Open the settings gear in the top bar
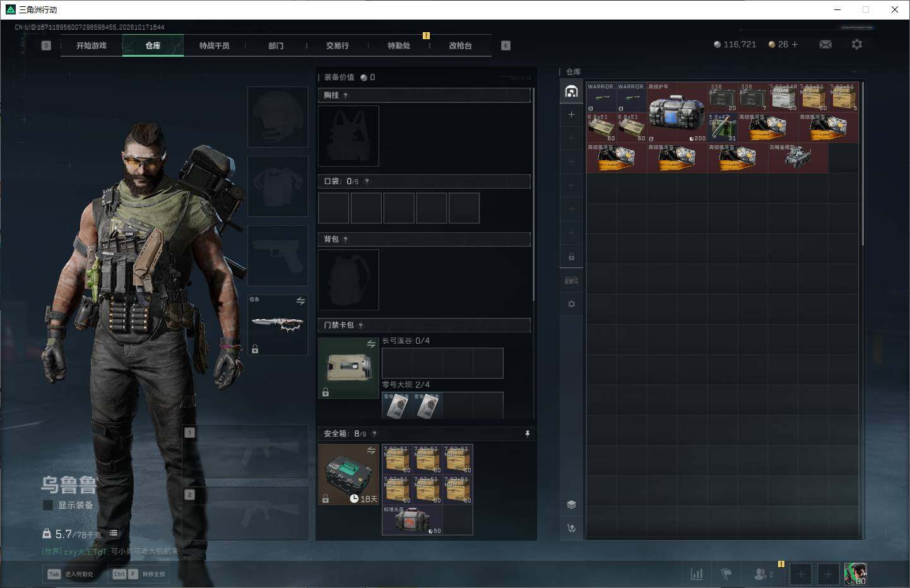Viewport: 910px width, 588px height. point(856,44)
